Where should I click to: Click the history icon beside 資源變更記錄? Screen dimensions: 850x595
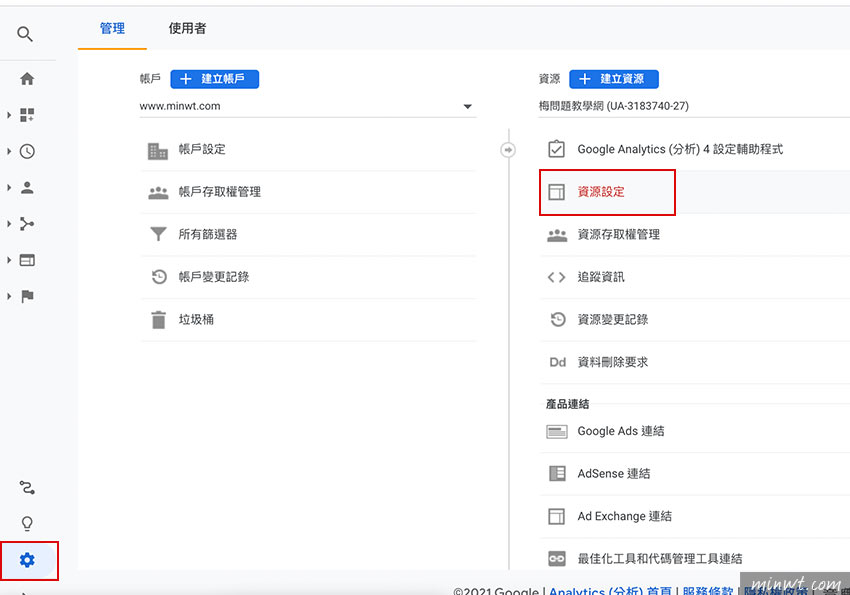pos(558,320)
